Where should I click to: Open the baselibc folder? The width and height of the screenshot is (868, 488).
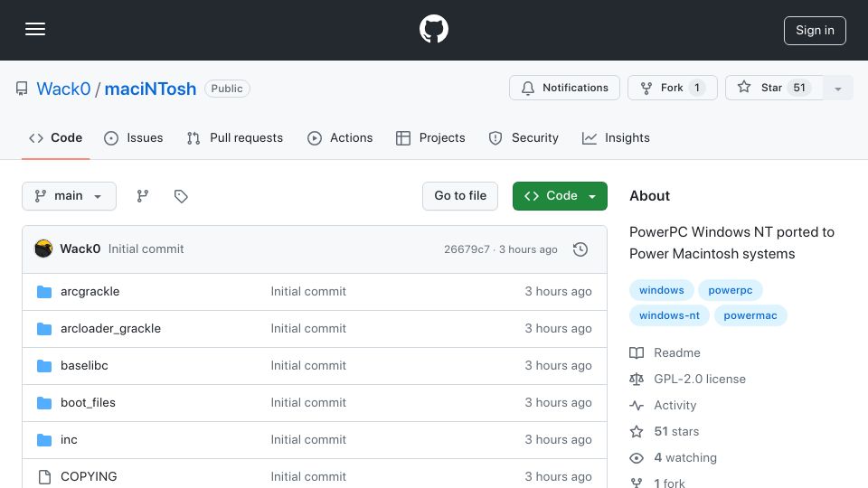[x=84, y=366]
